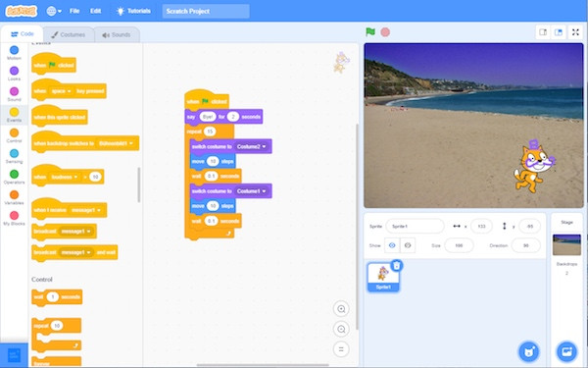
Task: Open the broadcast message1 dropdown
Action: click(75, 232)
